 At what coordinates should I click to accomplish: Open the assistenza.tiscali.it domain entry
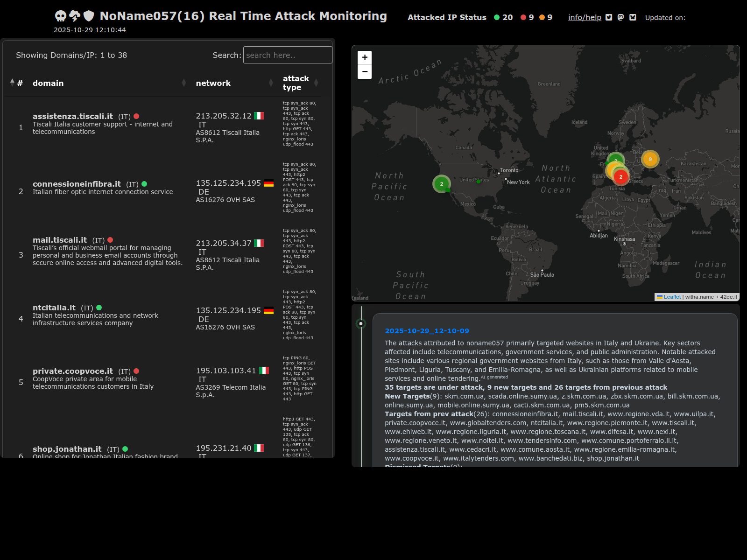coord(73,116)
